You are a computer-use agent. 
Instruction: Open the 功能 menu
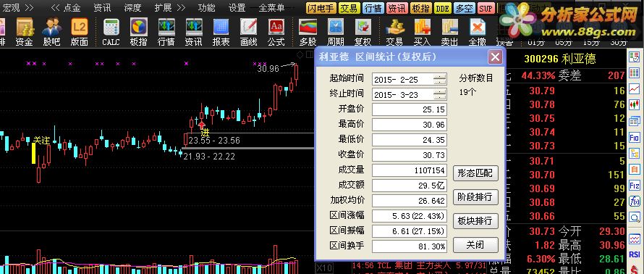(x=206, y=7)
